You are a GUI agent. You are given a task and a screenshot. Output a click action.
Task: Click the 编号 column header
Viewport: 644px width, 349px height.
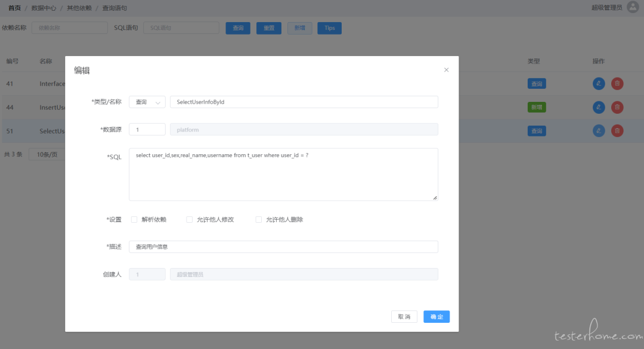(13, 61)
